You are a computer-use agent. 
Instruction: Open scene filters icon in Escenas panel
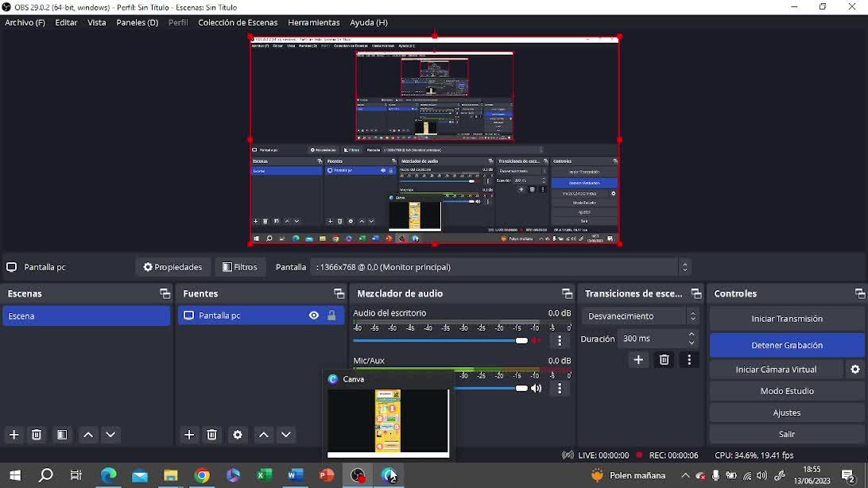(x=62, y=435)
